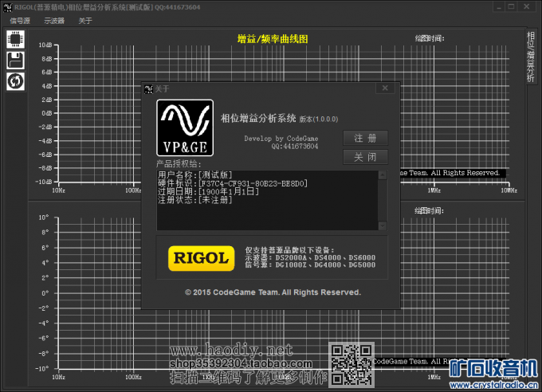Maximize the main application window
The image size is (542, 392).
pyautogui.click(x=512, y=6)
